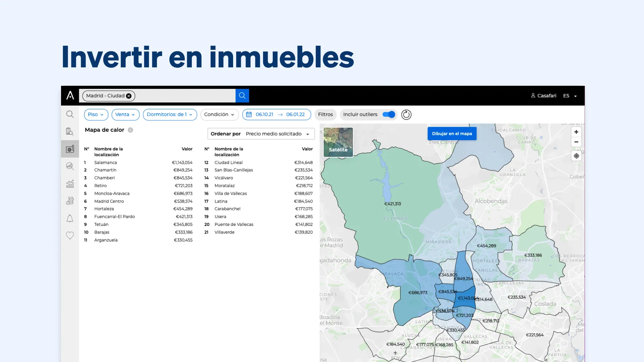
Task: Expand the Dormitorios: de 1 dropdown
Action: point(170,115)
